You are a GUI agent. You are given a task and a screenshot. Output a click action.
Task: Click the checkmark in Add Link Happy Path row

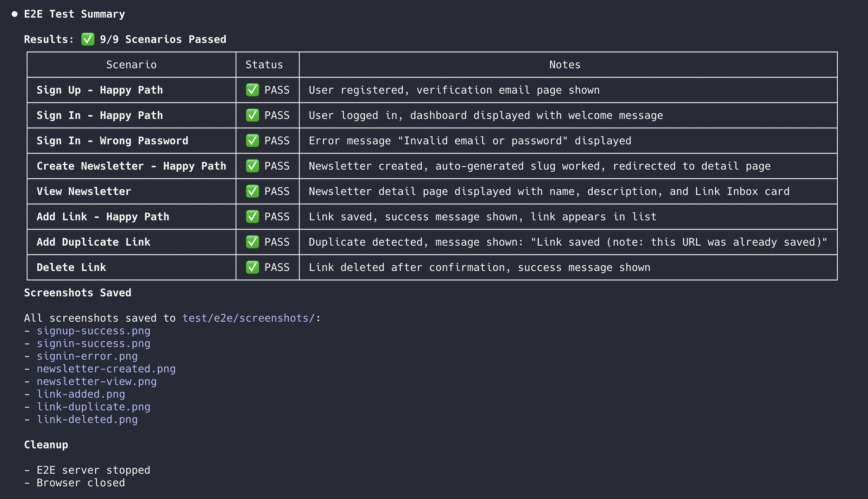[x=252, y=217]
